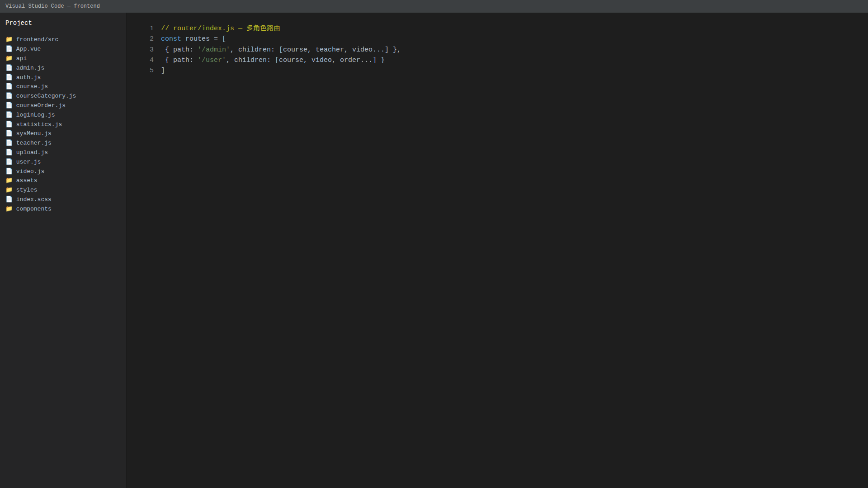The image size is (868, 488).
Task: Click the courseCategory.js file icon
Action: (x=9, y=96)
